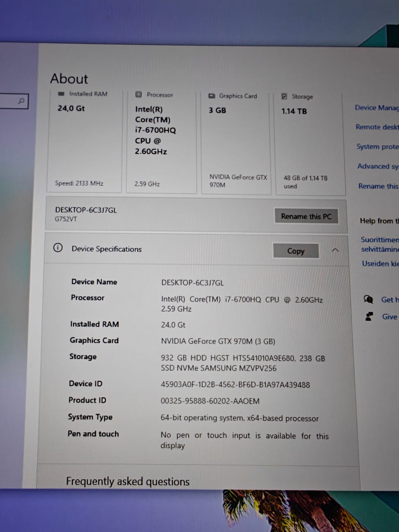The height and width of the screenshot is (532, 399).
Task: Click the Graphics Card card icon
Action: (212, 96)
